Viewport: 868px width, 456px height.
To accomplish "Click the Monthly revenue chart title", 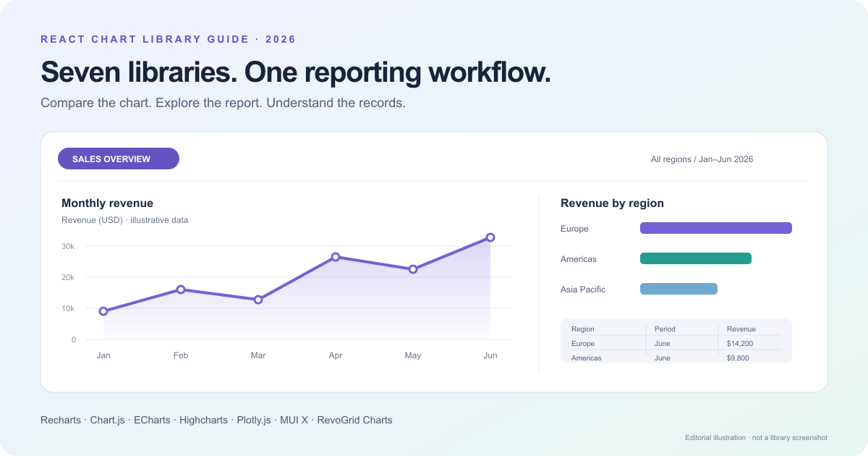I will [x=107, y=203].
